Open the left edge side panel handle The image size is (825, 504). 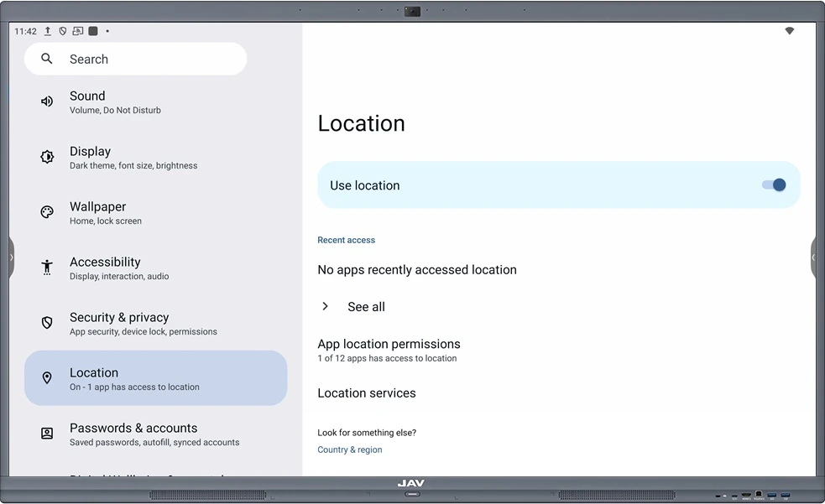[11, 257]
